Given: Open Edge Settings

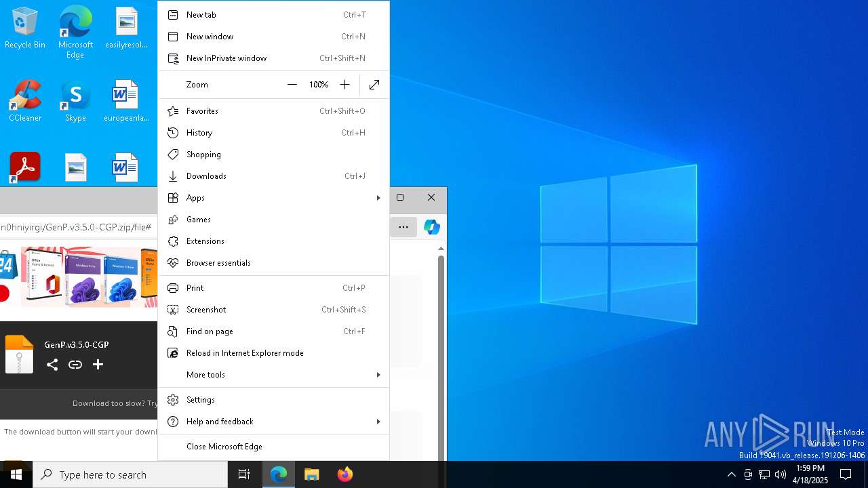Looking at the screenshot, I should [273, 400].
